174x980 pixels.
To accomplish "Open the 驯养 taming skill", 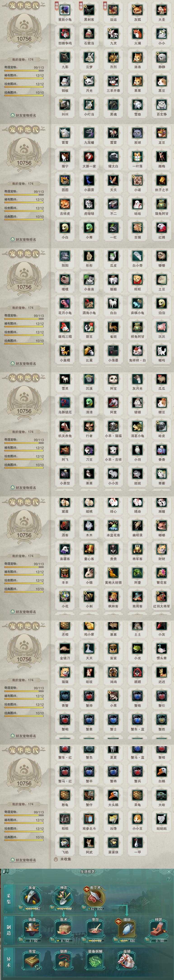I will (x=63, y=963).
